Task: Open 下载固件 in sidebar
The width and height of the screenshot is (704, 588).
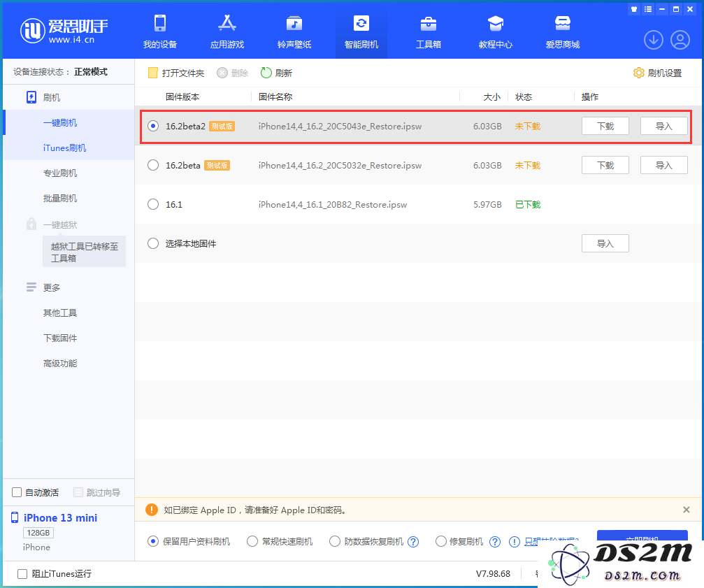Action: point(60,338)
